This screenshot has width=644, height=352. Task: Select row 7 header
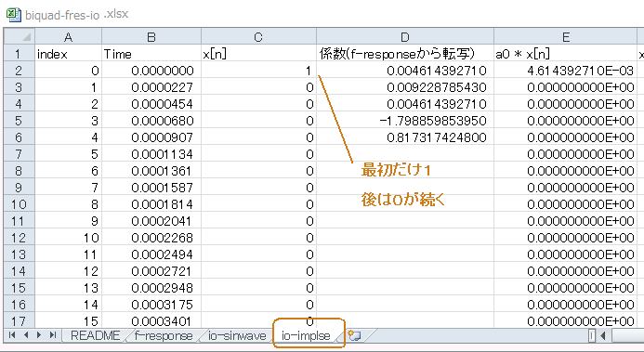19,154
